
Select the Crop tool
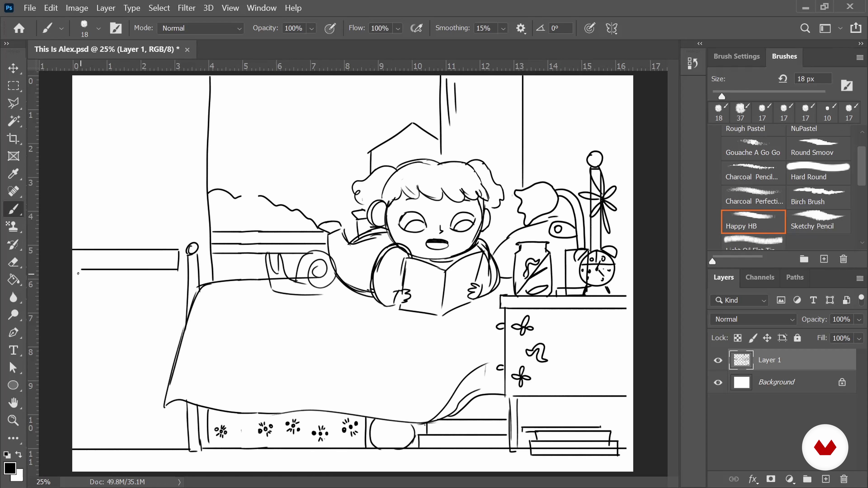[x=13, y=138]
